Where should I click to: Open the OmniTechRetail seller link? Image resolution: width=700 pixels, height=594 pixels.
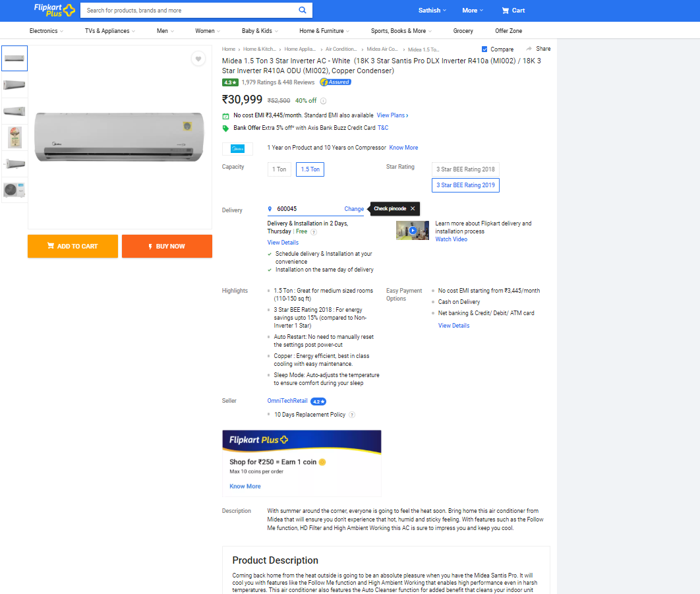(287, 401)
